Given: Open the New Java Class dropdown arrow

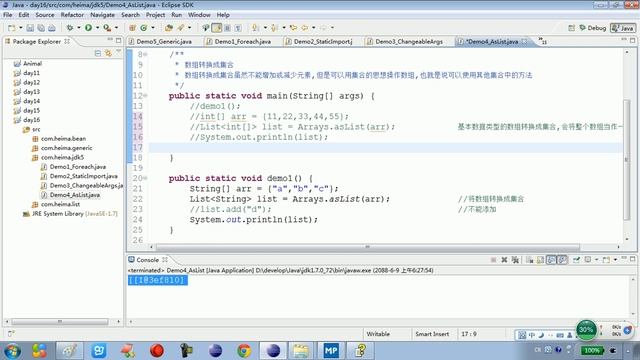Looking at the screenshot, I should (x=153, y=28).
